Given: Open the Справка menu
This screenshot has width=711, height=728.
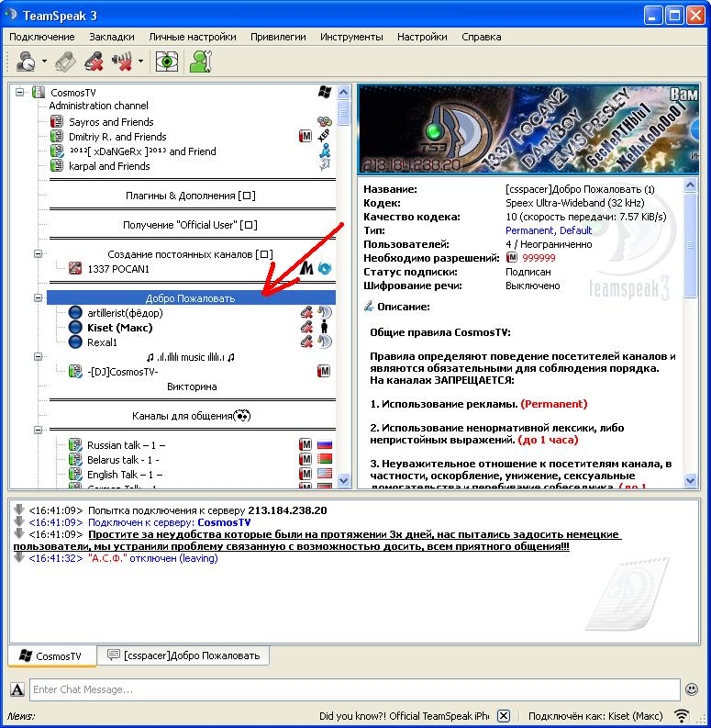Looking at the screenshot, I should point(482,37).
